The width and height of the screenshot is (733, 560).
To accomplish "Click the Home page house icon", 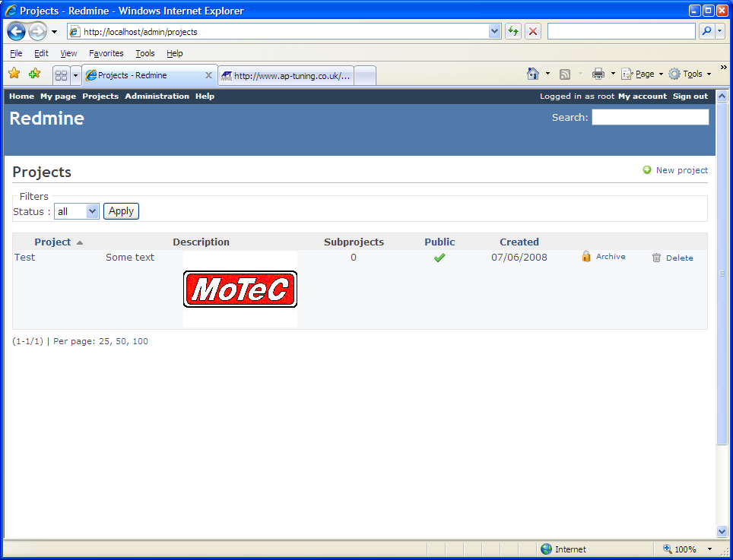I will (x=533, y=74).
